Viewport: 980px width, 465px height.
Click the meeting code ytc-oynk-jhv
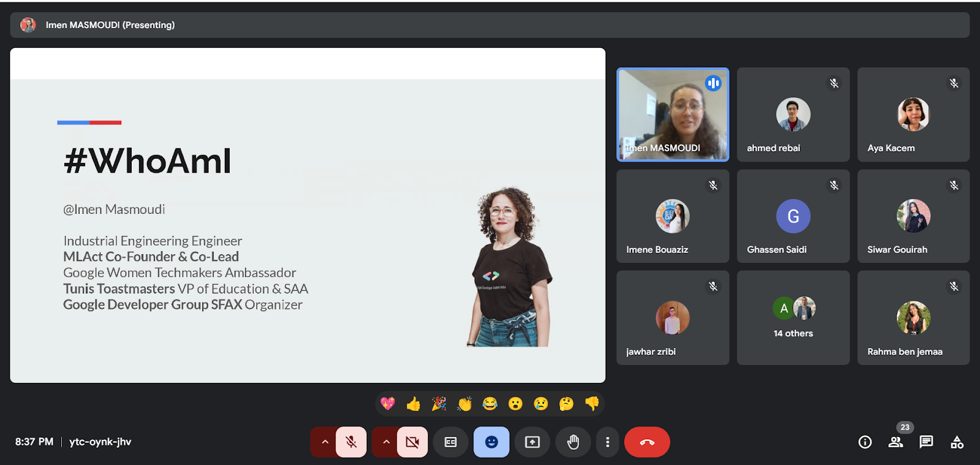click(x=100, y=442)
